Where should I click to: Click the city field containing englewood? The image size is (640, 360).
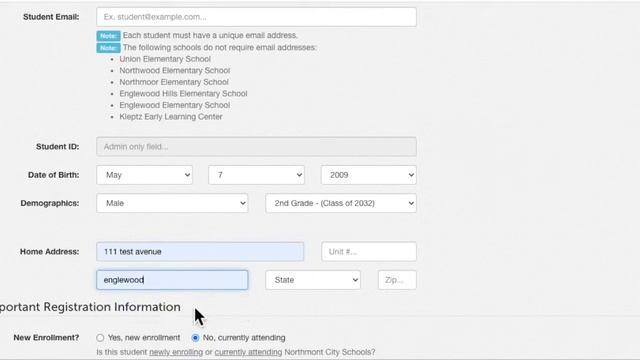[172, 280]
